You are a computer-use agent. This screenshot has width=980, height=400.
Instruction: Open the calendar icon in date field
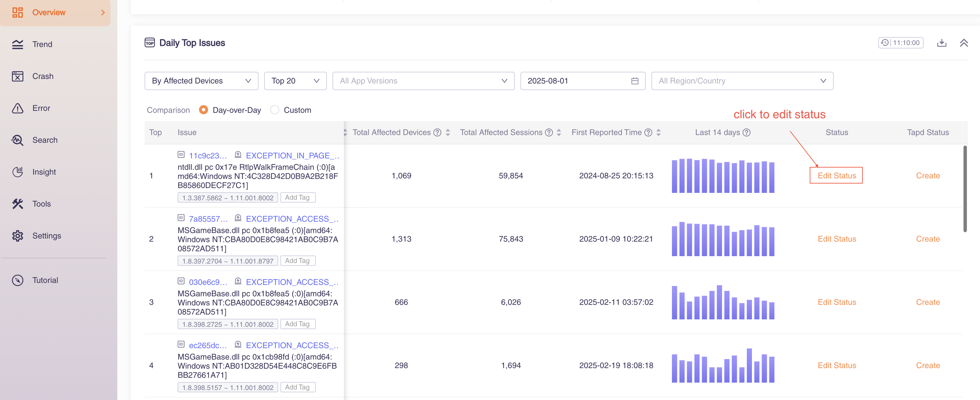click(x=635, y=81)
